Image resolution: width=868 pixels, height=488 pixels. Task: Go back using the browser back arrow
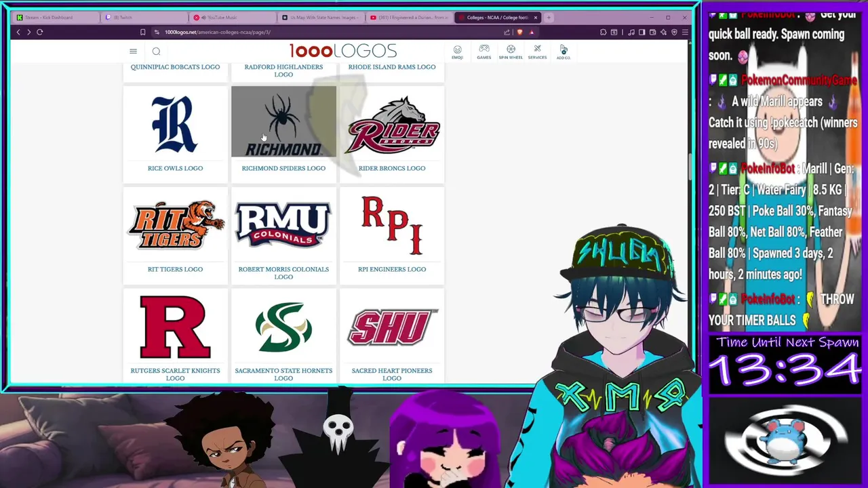(x=18, y=32)
